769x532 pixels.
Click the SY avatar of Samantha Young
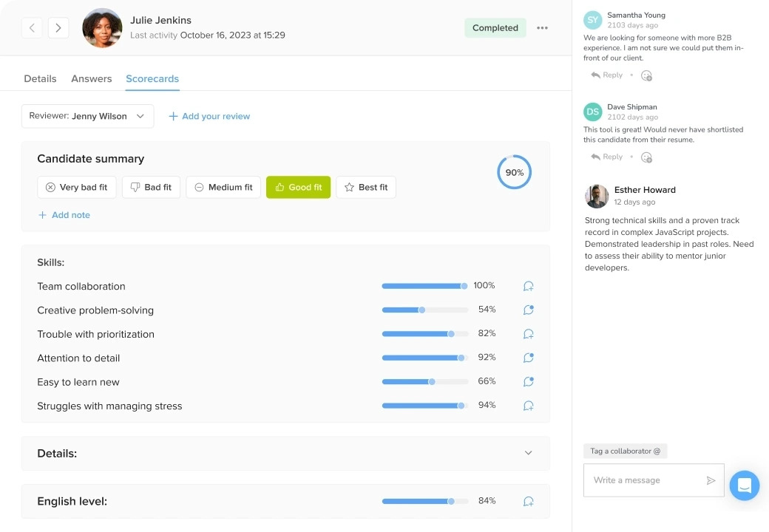click(x=593, y=20)
